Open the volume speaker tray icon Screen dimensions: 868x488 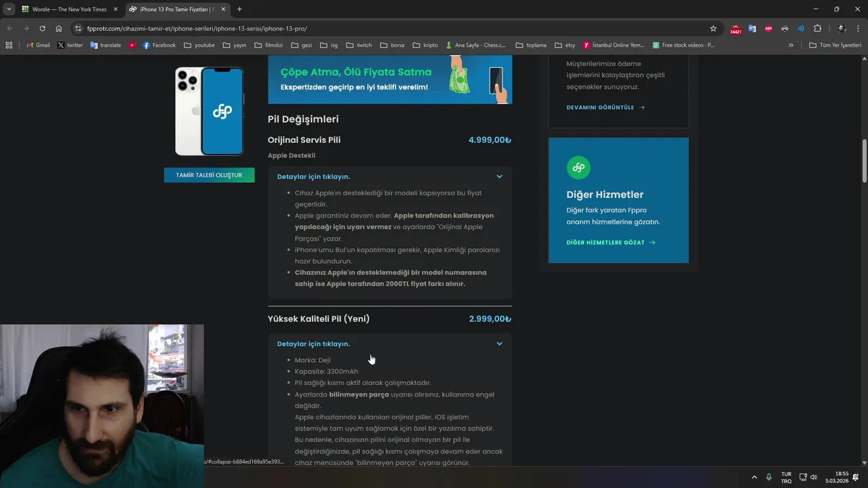click(x=814, y=477)
